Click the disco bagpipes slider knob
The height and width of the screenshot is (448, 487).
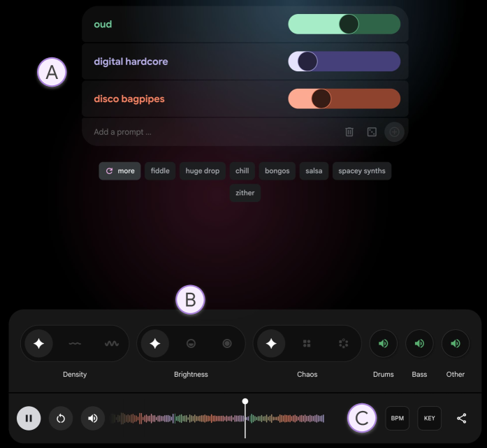pyautogui.click(x=321, y=99)
